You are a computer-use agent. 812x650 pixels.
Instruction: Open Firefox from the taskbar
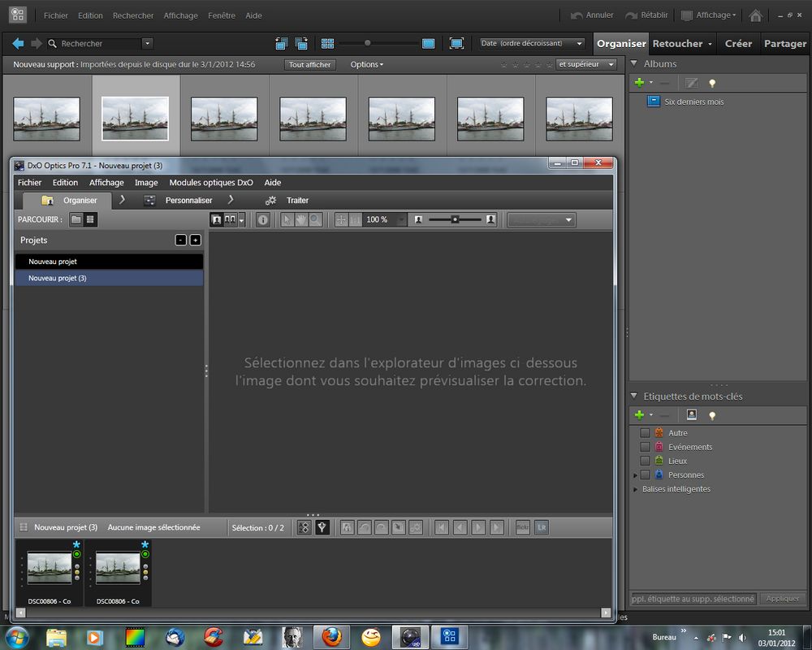coord(331,636)
